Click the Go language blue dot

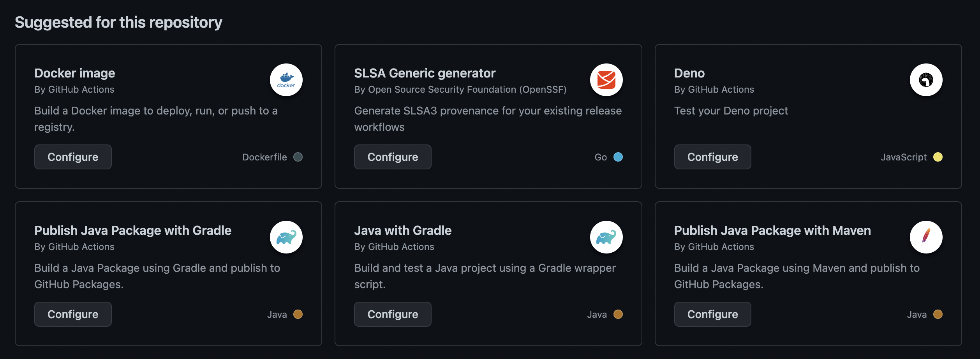point(618,157)
